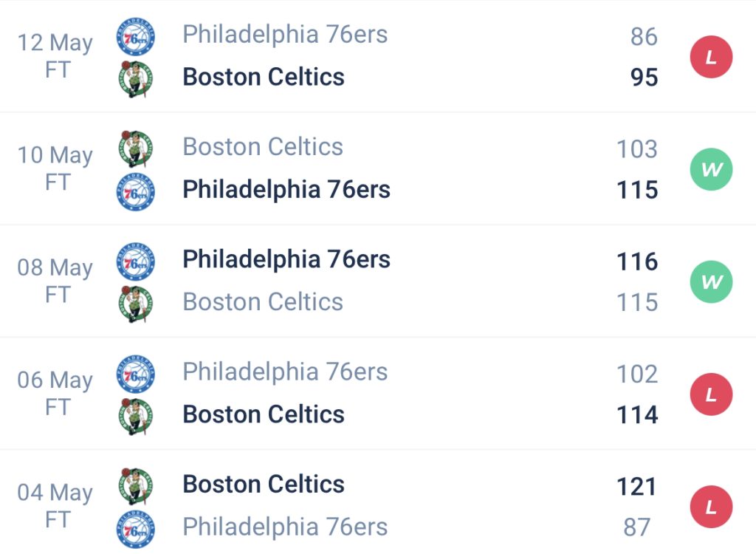Tap the green W badge for 10 May
Viewport: 756px width, 554px height.
click(711, 169)
